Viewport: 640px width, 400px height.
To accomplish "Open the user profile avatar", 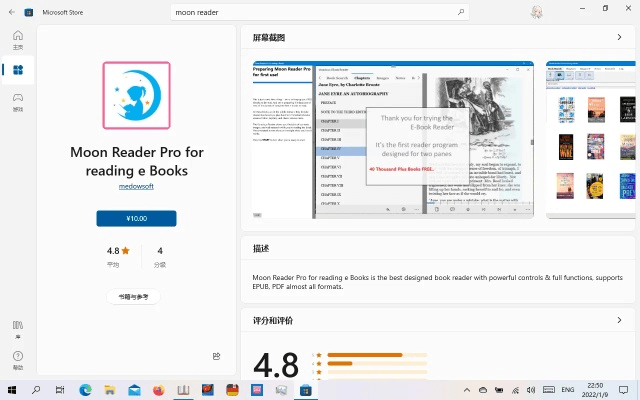I will click(537, 12).
